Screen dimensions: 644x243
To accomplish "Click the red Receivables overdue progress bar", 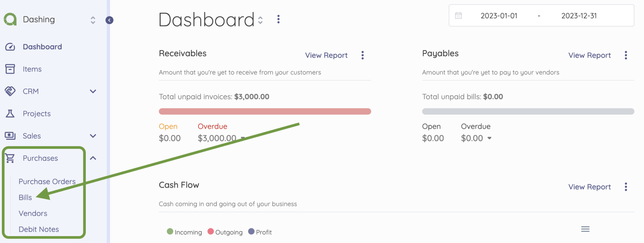I will click(x=265, y=111).
